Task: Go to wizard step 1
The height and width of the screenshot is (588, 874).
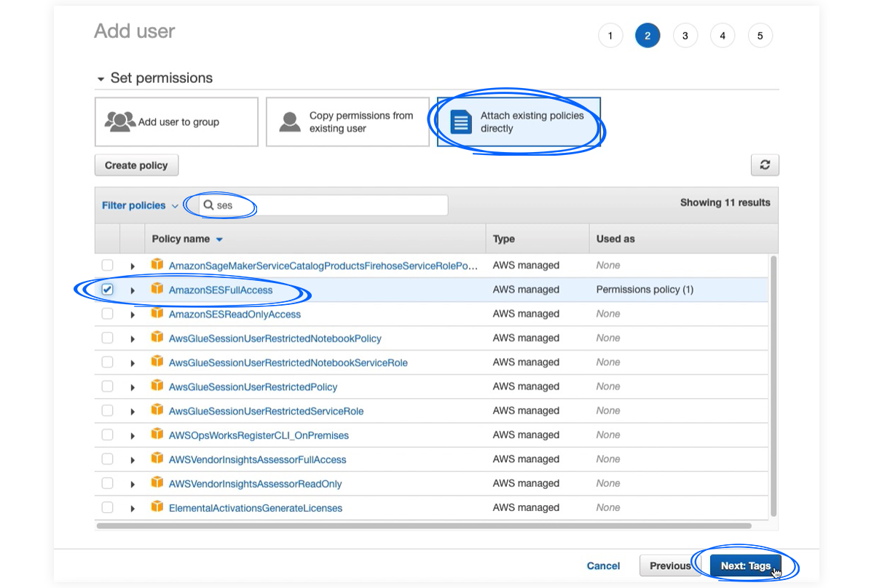Action: [610, 36]
